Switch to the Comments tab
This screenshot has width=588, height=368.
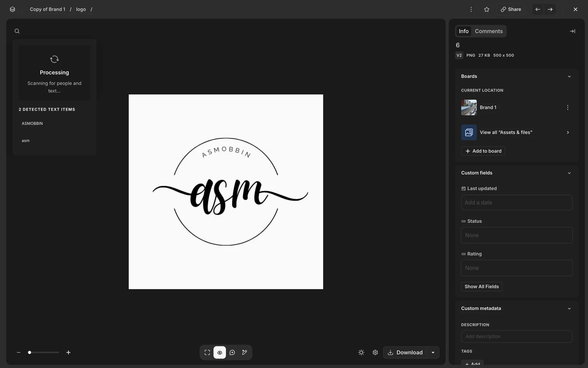[488, 31]
